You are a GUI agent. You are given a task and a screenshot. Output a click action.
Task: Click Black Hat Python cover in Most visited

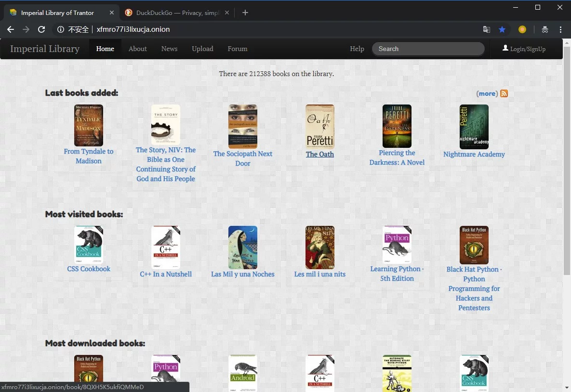[474, 245]
